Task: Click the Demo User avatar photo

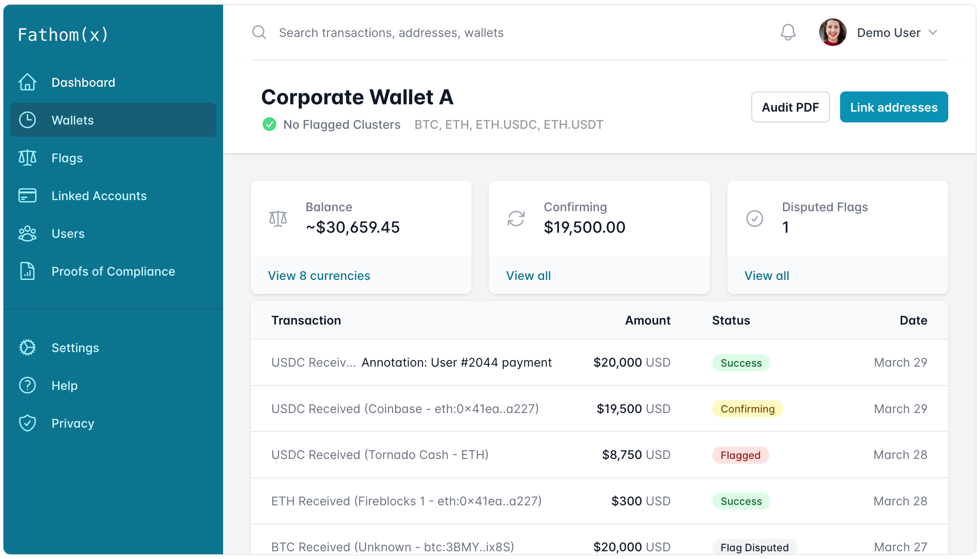Action: pos(832,33)
